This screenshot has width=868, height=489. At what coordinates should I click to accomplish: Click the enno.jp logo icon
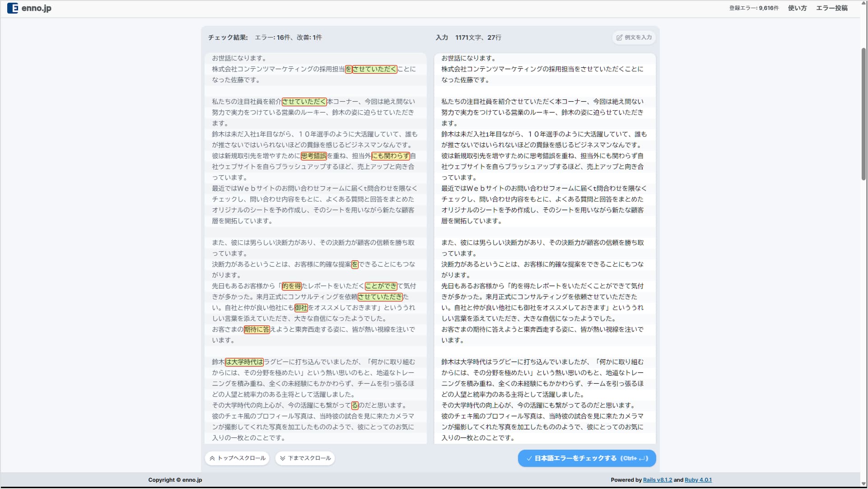click(x=13, y=8)
